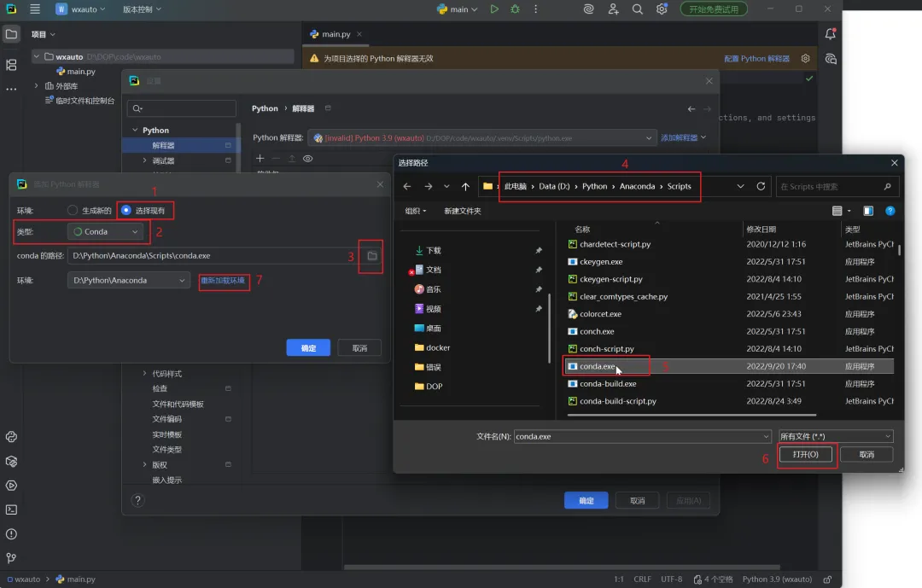Open the Code With Me collaborators icon

pyautogui.click(x=613, y=9)
